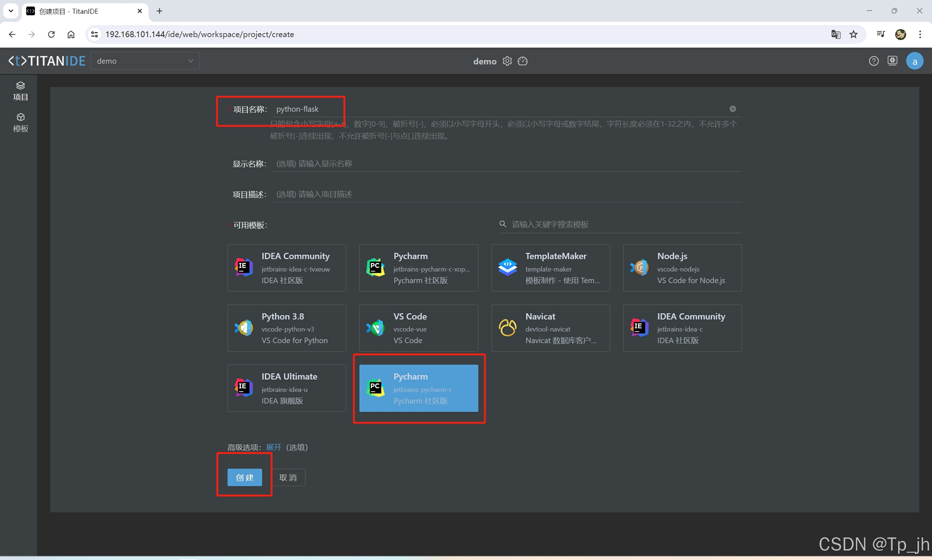This screenshot has width=932, height=560.
Task: Click the browser address bar URL
Action: (200, 34)
